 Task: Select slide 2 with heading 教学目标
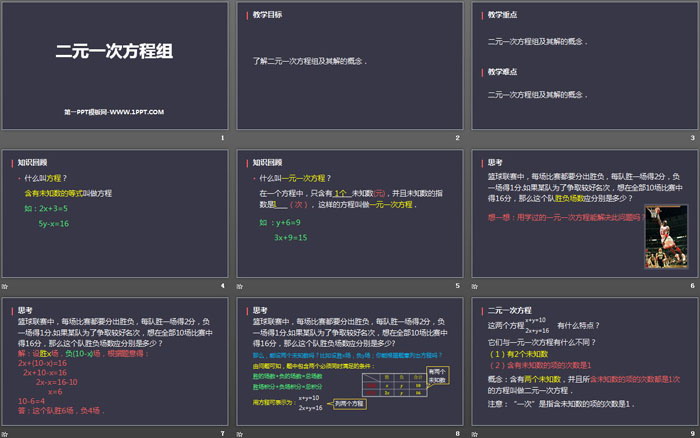[x=350, y=66]
